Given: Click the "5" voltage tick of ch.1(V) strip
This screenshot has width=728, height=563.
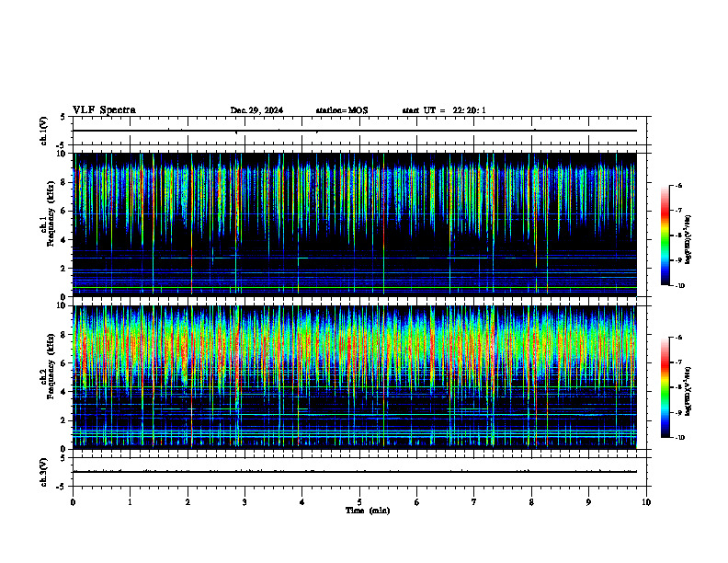Looking at the screenshot, I should coord(64,117).
